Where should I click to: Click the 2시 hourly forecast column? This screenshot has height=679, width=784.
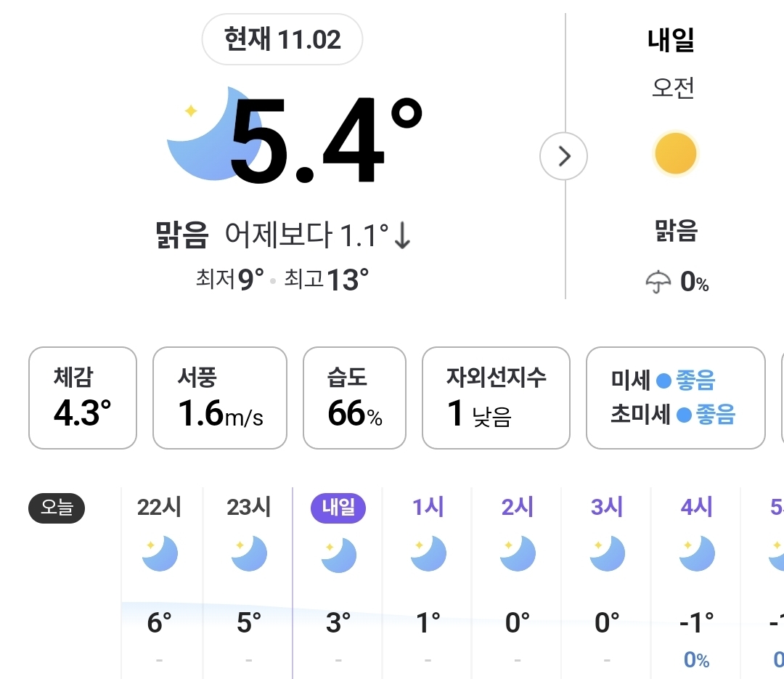[x=517, y=574]
